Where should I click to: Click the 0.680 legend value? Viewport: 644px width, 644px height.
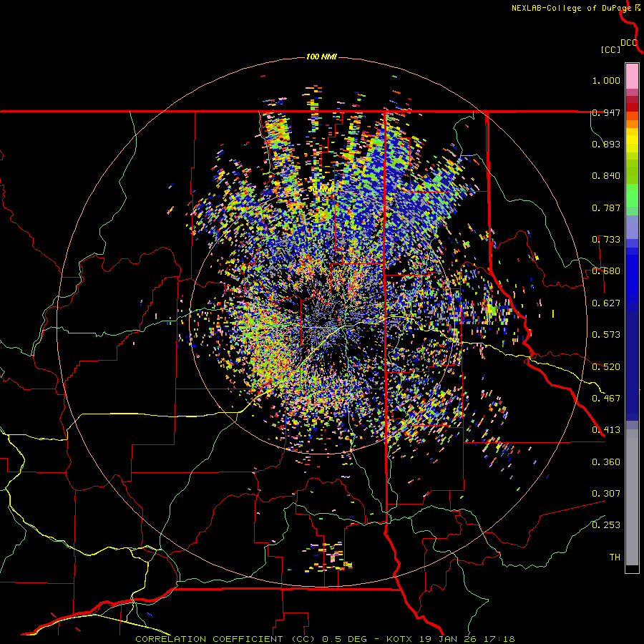pos(606,271)
